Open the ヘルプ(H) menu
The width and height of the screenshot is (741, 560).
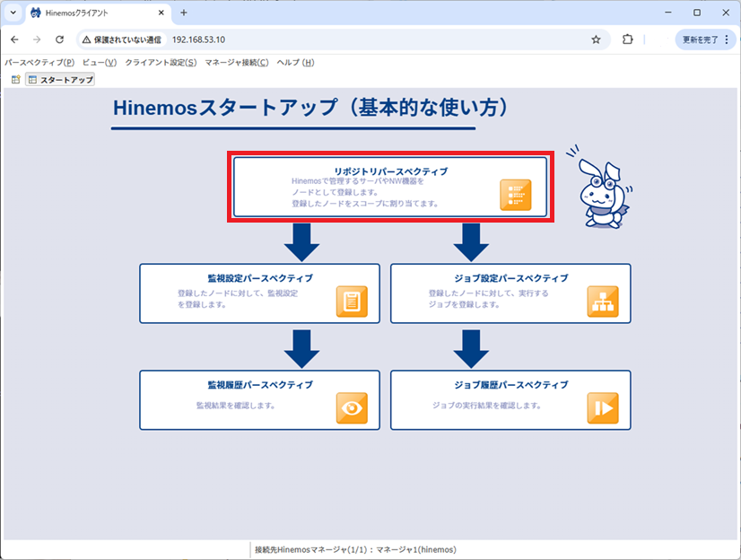pos(295,63)
